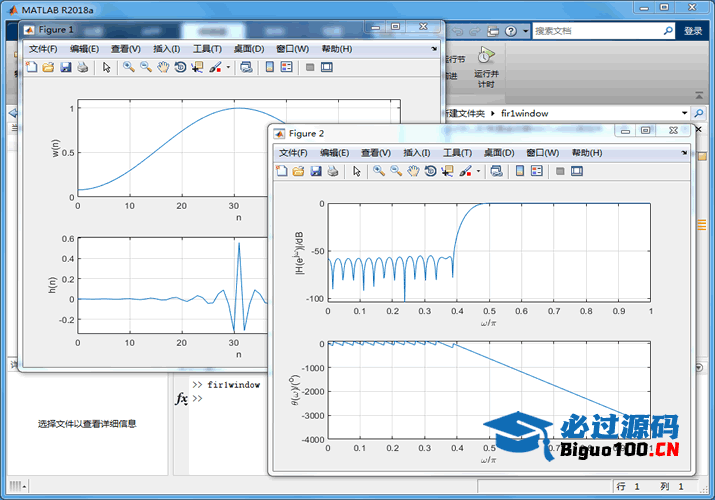Screen dimensions: 715x500
Task: Select Rotate 3D tool in Figure 2 toolbar
Action: (x=430, y=171)
